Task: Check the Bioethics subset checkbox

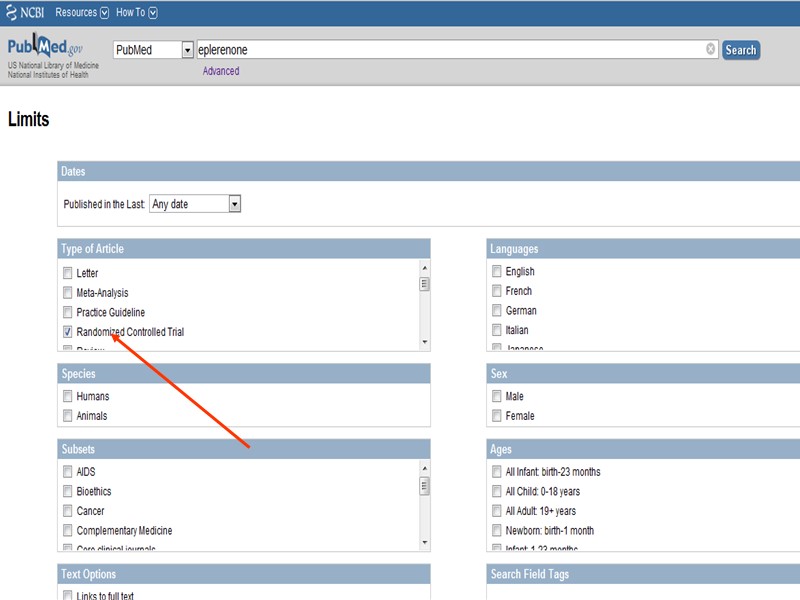Action: pos(67,491)
